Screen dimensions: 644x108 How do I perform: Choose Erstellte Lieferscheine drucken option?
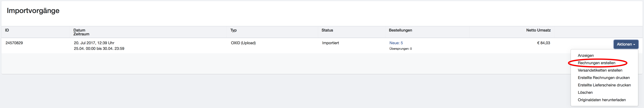[604, 85]
